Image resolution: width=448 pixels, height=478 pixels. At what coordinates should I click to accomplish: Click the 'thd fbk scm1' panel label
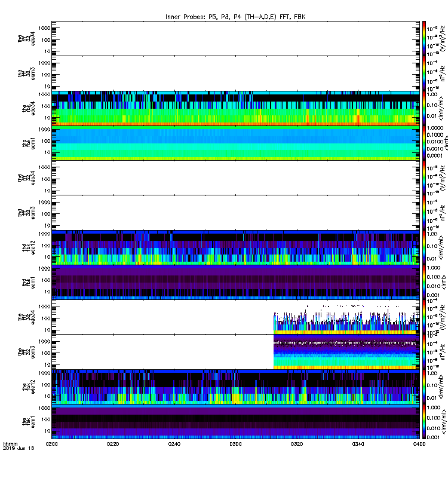tap(29, 282)
